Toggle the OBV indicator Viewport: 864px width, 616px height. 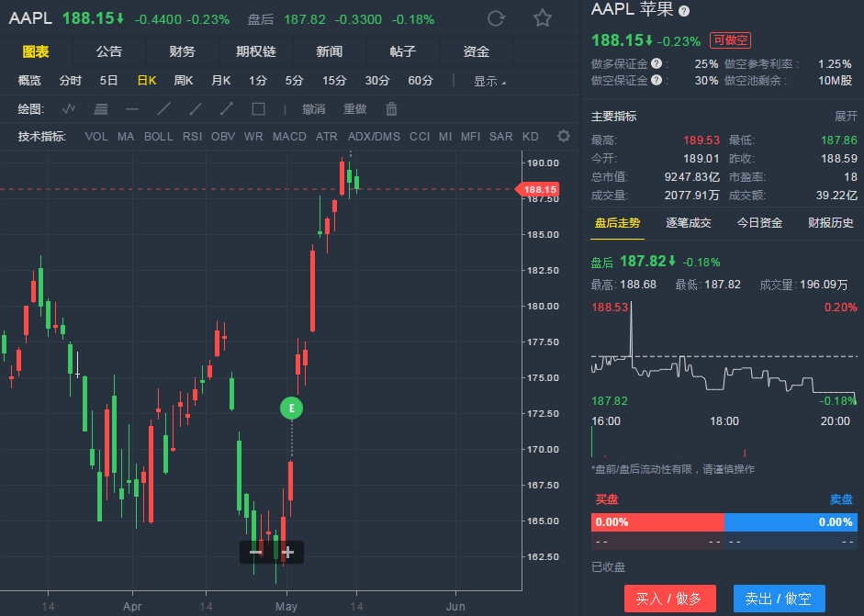(223, 137)
